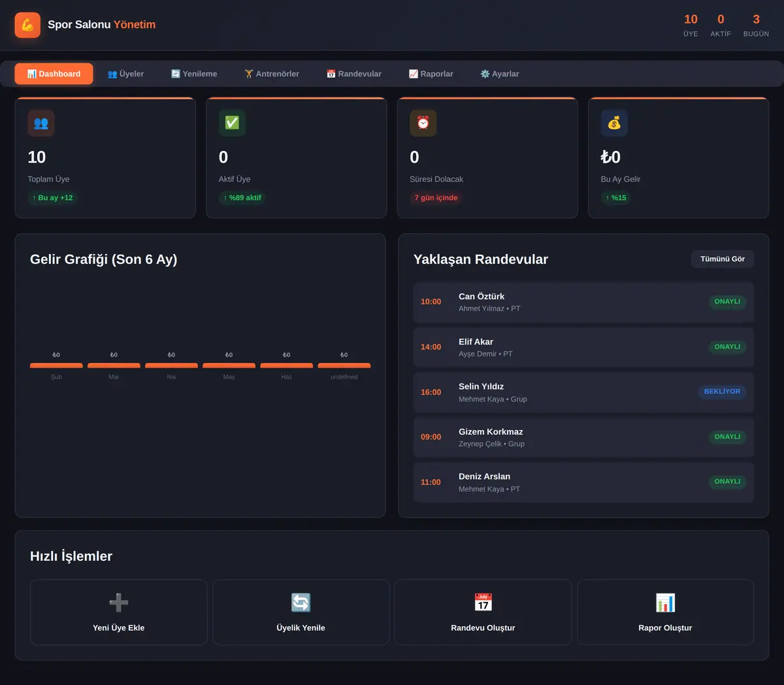
Task: Click the '%89 aktif' badge
Action: (x=242, y=198)
